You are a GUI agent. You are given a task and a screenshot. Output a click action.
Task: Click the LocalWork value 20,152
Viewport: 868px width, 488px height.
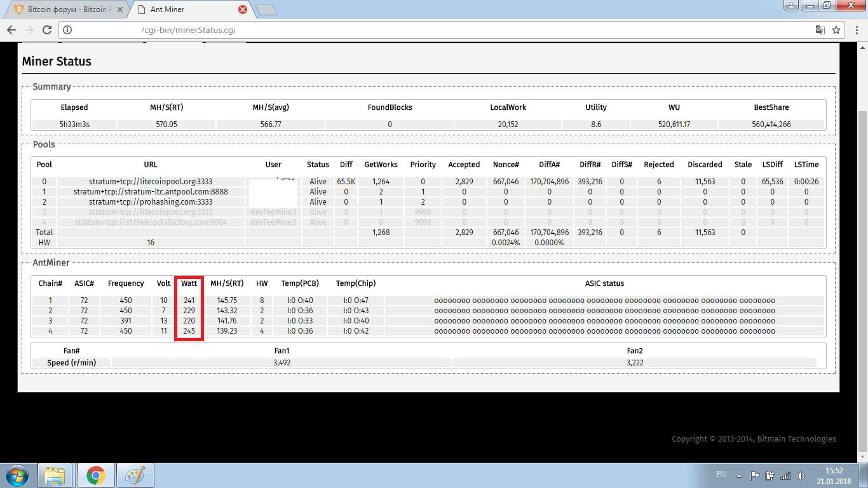tap(508, 125)
